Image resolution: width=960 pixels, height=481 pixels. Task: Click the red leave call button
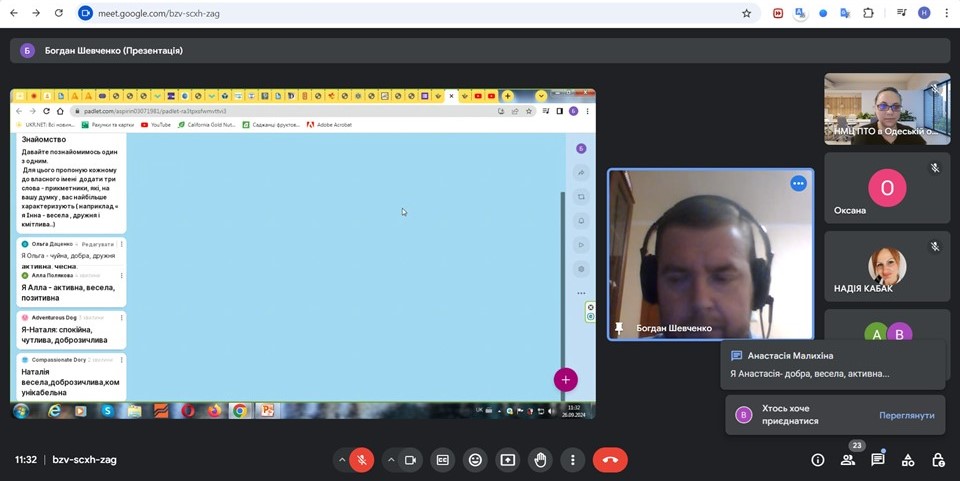point(610,460)
